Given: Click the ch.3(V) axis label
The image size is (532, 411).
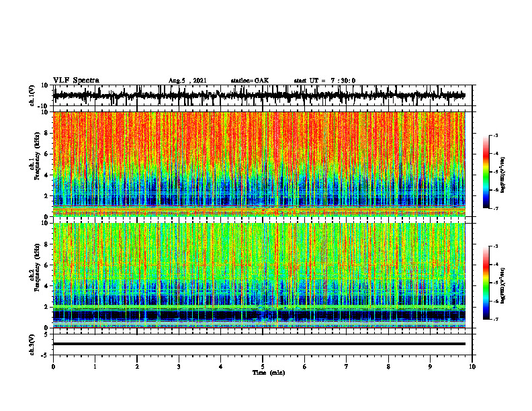Looking at the screenshot, I should coord(32,345).
